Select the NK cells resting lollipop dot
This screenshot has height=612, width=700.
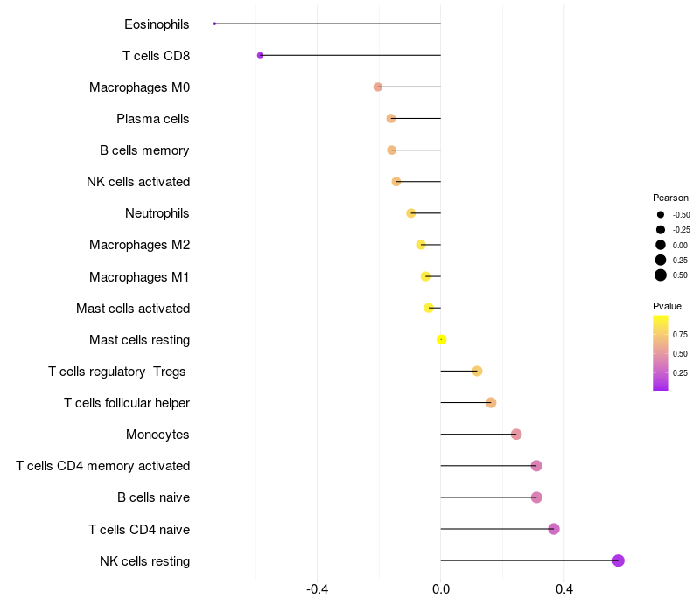point(619,560)
